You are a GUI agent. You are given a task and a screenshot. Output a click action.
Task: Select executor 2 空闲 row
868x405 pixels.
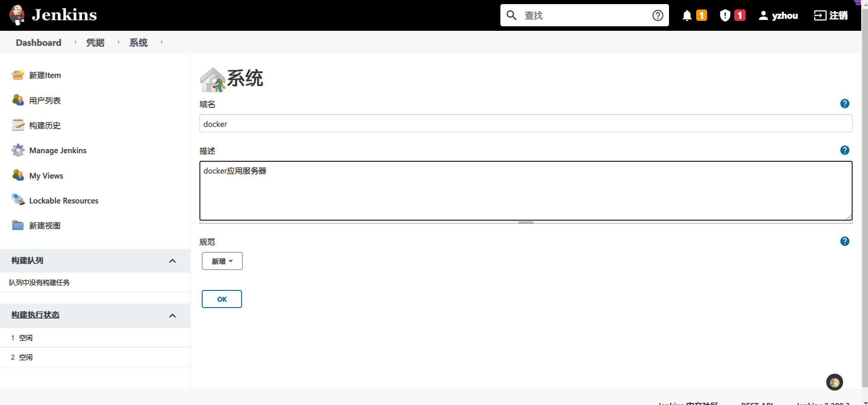click(x=95, y=357)
